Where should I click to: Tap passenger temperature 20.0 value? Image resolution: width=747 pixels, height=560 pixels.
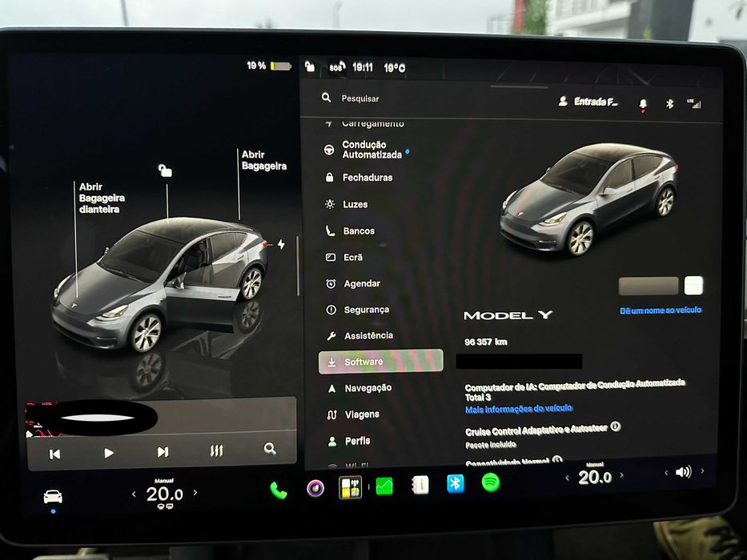[595, 477]
